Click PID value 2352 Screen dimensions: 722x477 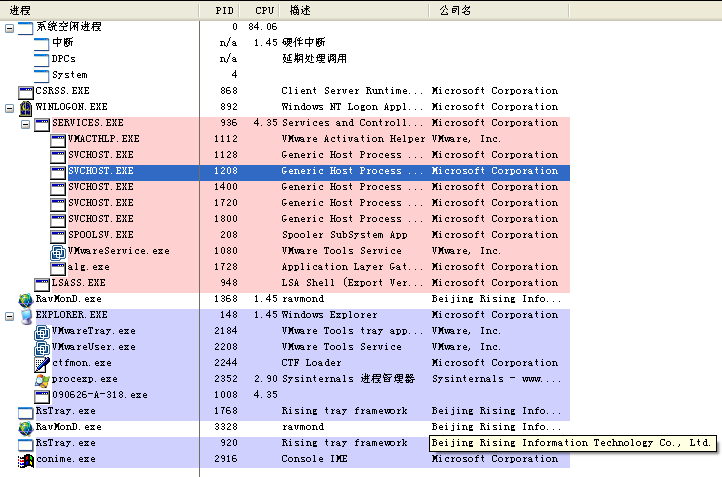pyautogui.click(x=226, y=379)
